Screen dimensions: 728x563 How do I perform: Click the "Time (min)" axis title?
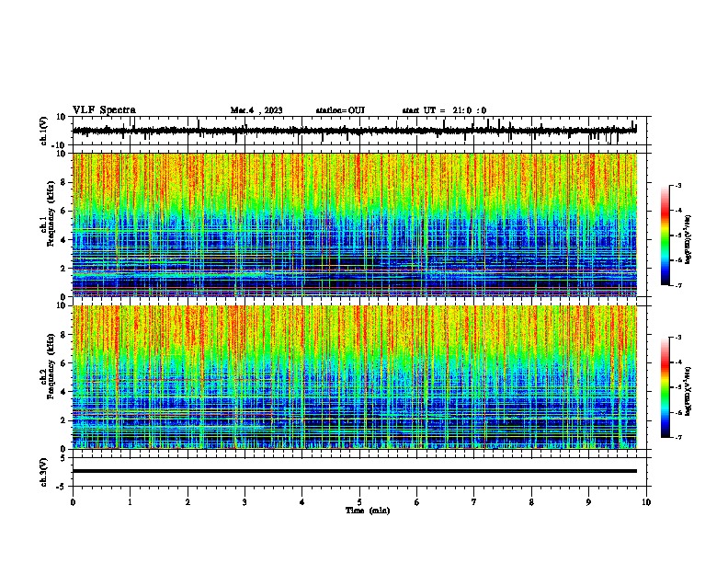click(x=368, y=511)
